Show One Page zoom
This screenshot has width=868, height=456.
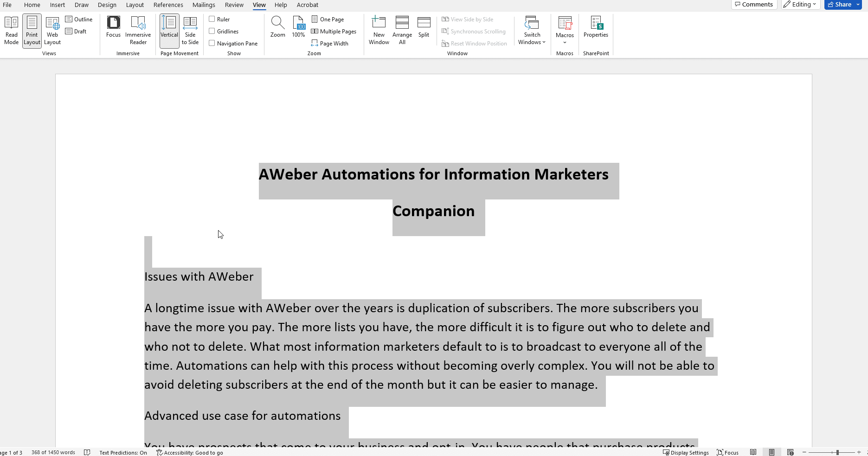(x=328, y=19)
